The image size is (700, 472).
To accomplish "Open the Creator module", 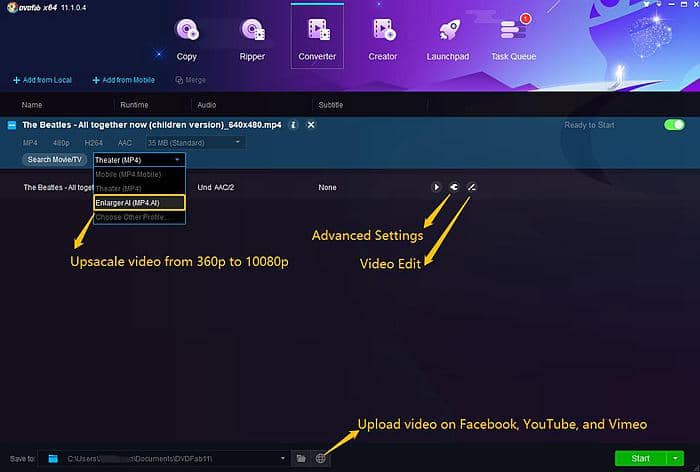I will point(383,39).
